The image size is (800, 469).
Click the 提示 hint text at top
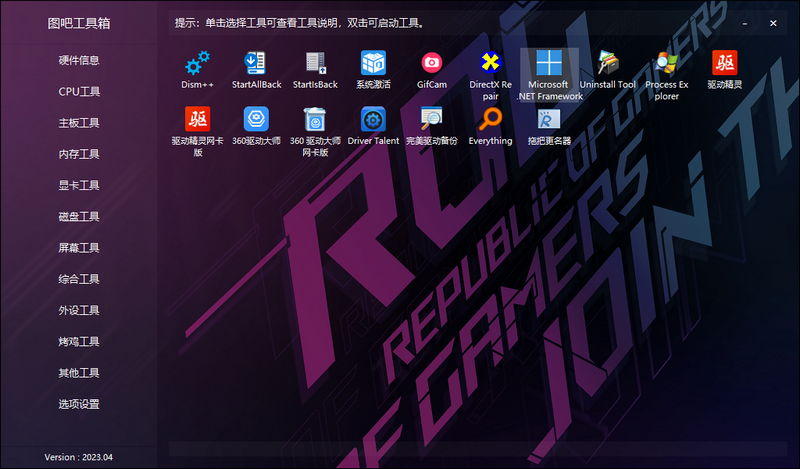(299, 23)
